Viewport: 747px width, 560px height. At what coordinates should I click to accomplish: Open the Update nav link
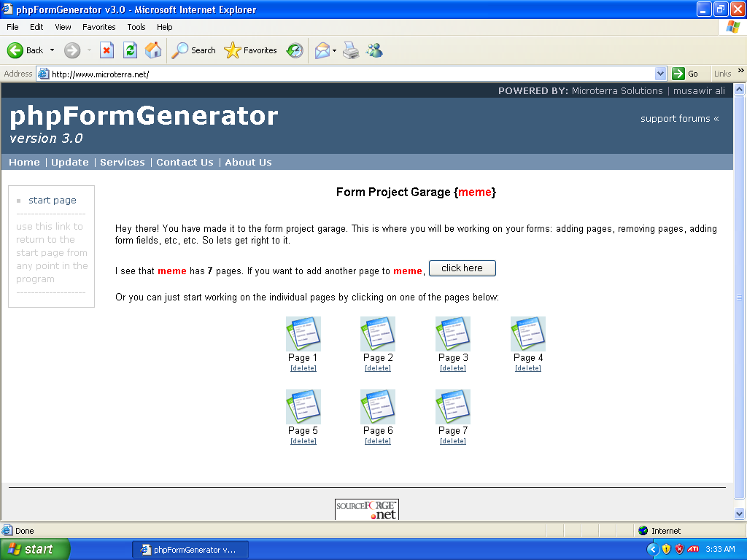point(70,163)
